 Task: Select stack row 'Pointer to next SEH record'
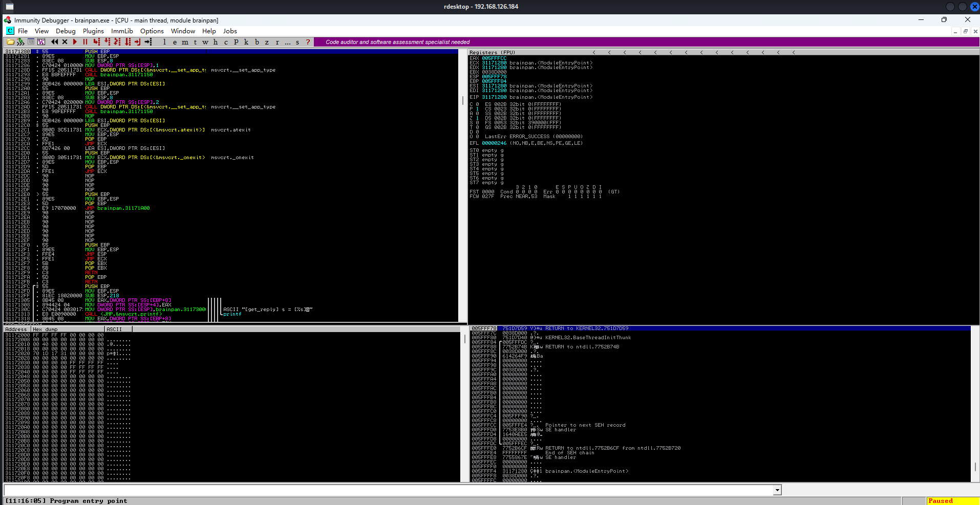point(720,425)
